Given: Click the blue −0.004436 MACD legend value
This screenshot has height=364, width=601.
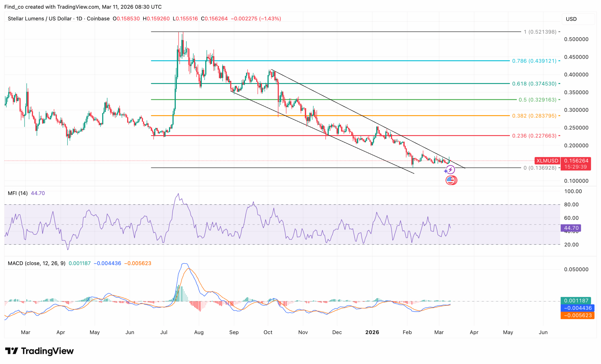Looking at the screenshot, I should point(107,263).
